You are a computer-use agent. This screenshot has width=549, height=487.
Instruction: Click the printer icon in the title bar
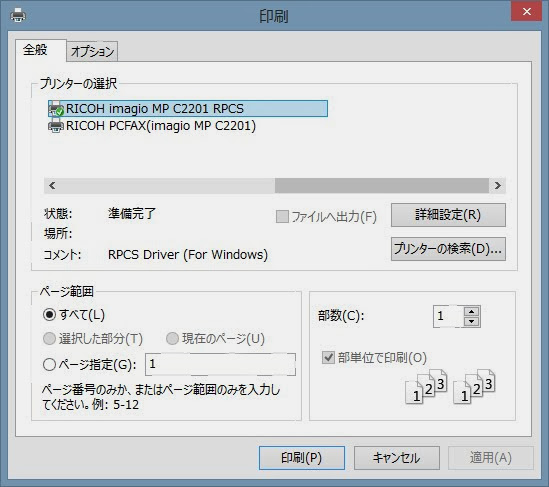pos(18,15)
